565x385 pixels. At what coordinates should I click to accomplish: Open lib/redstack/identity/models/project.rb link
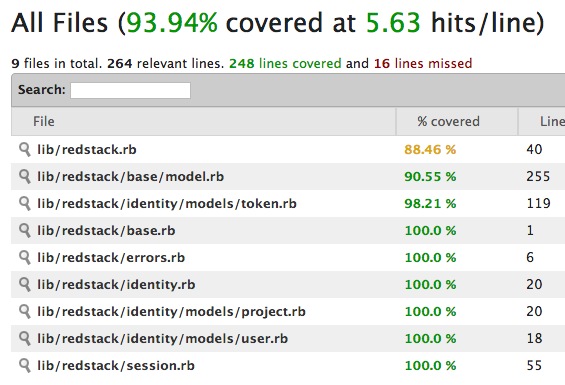171,312
